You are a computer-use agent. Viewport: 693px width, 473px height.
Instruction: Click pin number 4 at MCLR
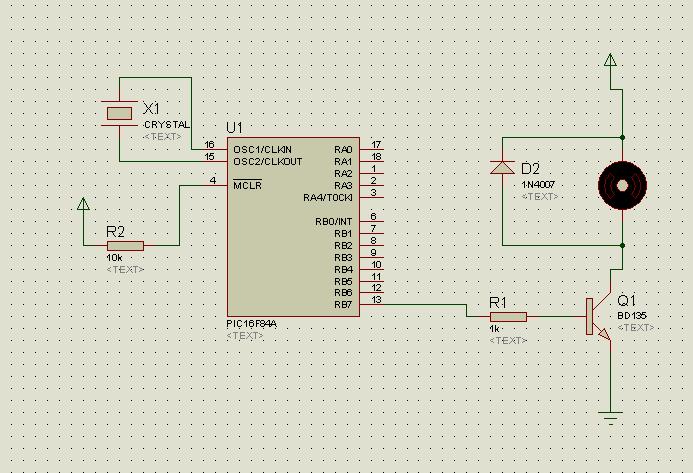(x=213, y=180)
